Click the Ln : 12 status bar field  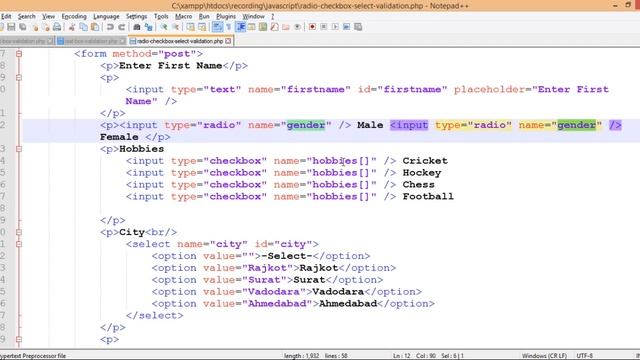coord(402,356)
